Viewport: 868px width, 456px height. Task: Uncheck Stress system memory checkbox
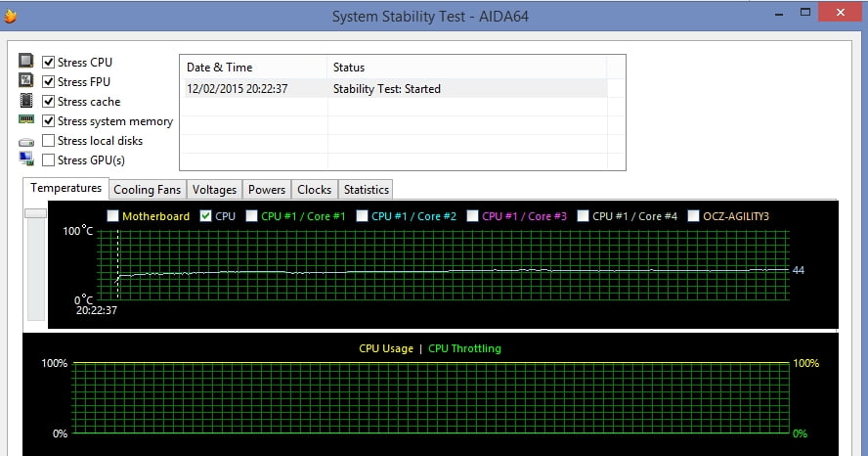click(x=48, y=120)
